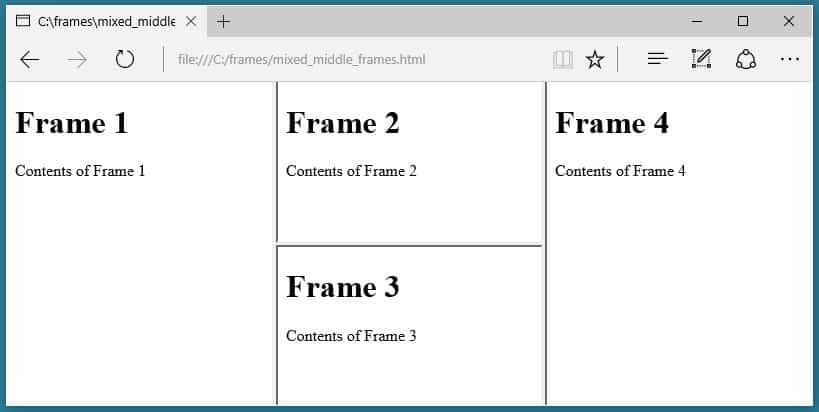Open the Hub lines icon
Screen dimensions: 819x412
click(657, 60)
